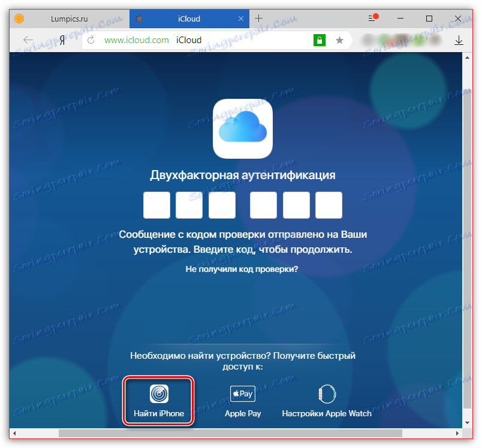The width and height of the screenshot is (482, 448).
Task: Go back with browser back arrow
Action: click(x=28, y=40)
